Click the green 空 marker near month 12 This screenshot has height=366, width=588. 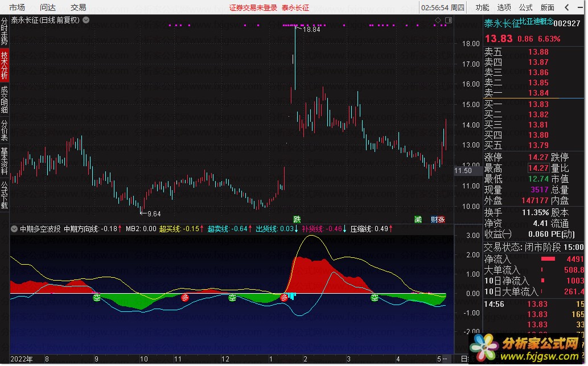pos(232,298)
